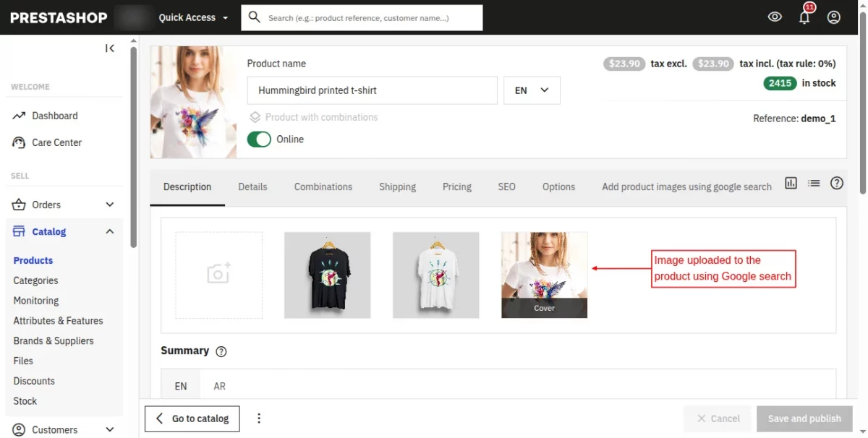The image size is (868, 438).
Task: Open the EN language dropdown
Action: tap(532, 90)
